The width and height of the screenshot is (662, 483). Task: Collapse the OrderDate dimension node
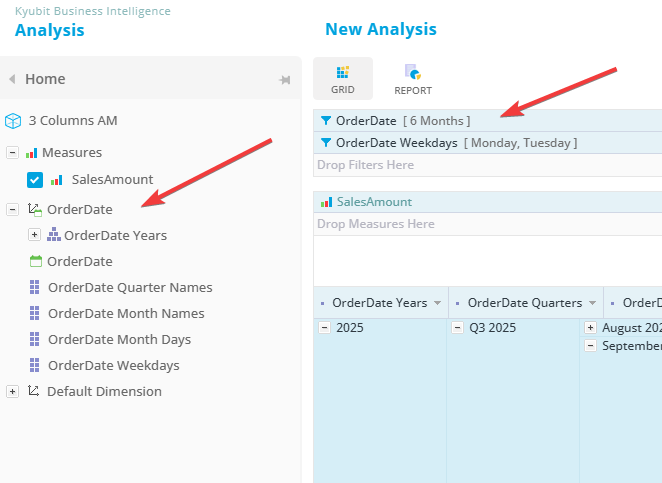(x=13, y=210)
